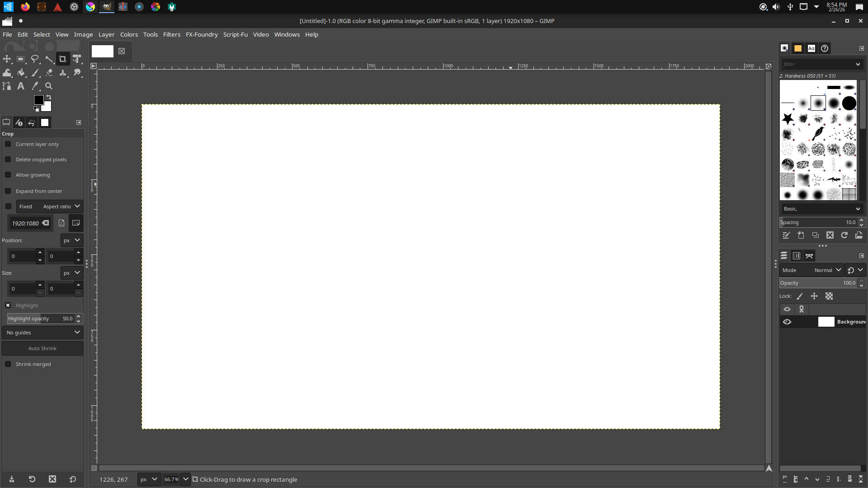
Task: Select the Bucket Fill tool
Action: tap(21, 72)
